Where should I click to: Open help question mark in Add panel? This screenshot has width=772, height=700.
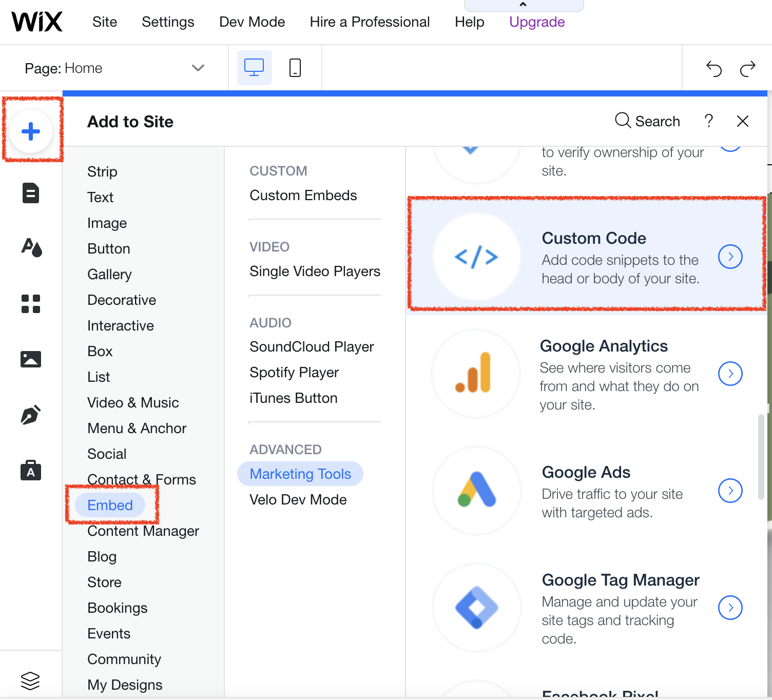[709, 121]
